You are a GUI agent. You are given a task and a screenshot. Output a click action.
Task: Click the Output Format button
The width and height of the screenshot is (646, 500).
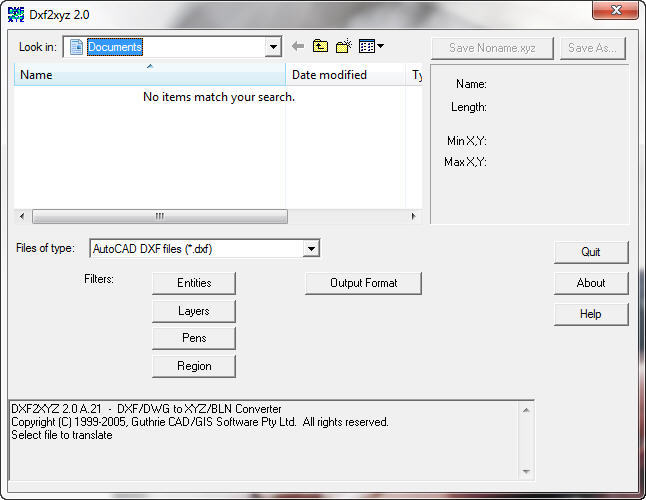(x=364, y=283)
